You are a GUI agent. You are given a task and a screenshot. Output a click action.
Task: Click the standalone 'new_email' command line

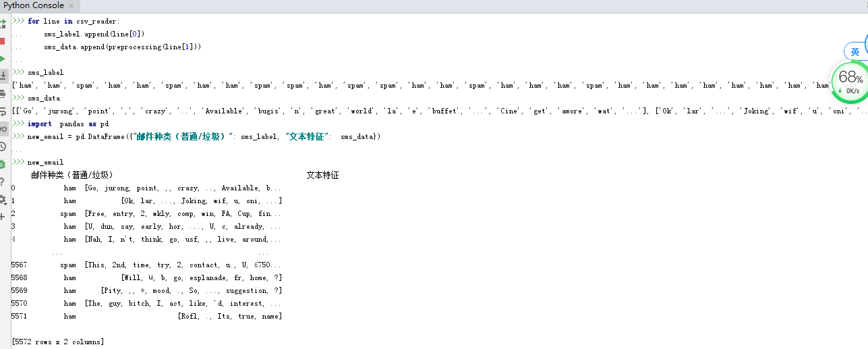(x=46, y=162)
